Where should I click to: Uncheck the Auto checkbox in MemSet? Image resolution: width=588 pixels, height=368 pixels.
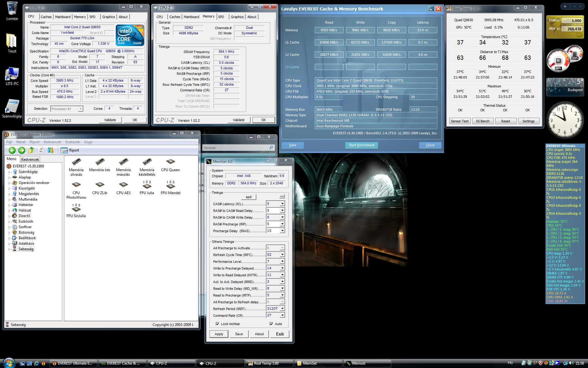click(x=271, y=324)
